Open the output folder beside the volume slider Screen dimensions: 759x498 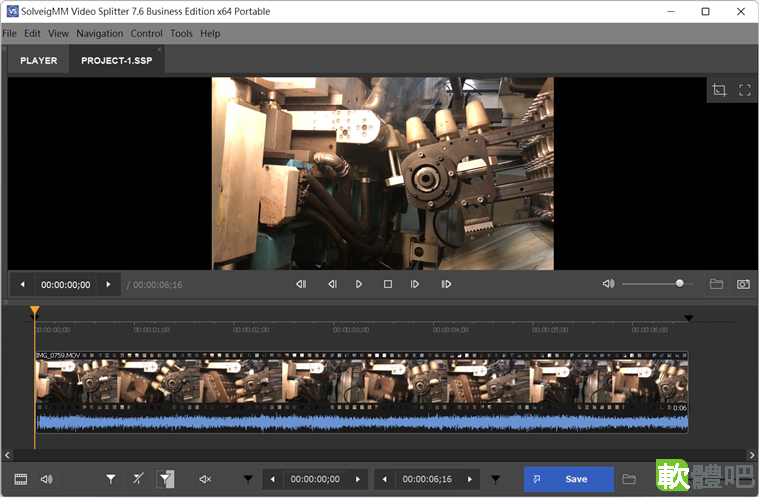716,284
